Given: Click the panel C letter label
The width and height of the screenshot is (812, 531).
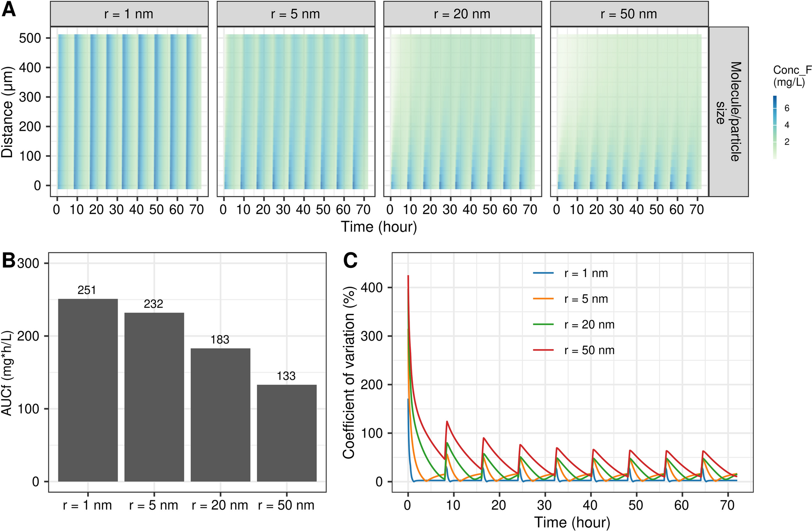Looking at the screenshot, I should 351,261.
